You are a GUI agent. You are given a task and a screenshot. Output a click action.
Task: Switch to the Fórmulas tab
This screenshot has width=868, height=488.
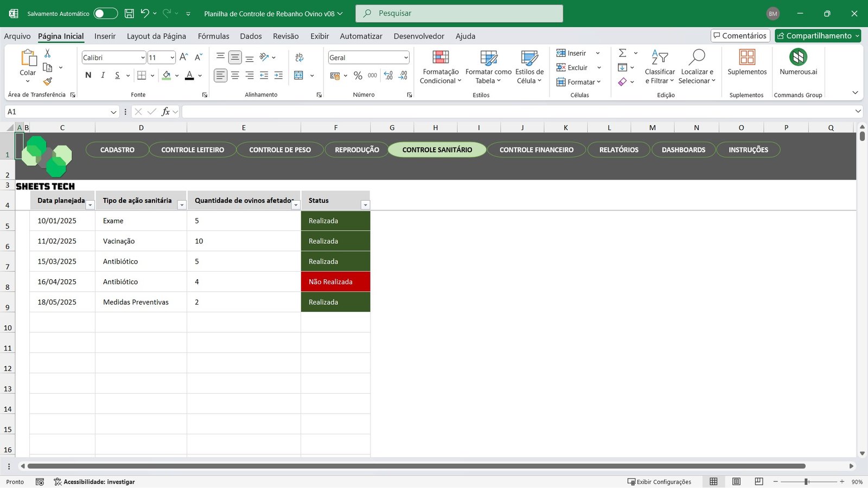213,36
